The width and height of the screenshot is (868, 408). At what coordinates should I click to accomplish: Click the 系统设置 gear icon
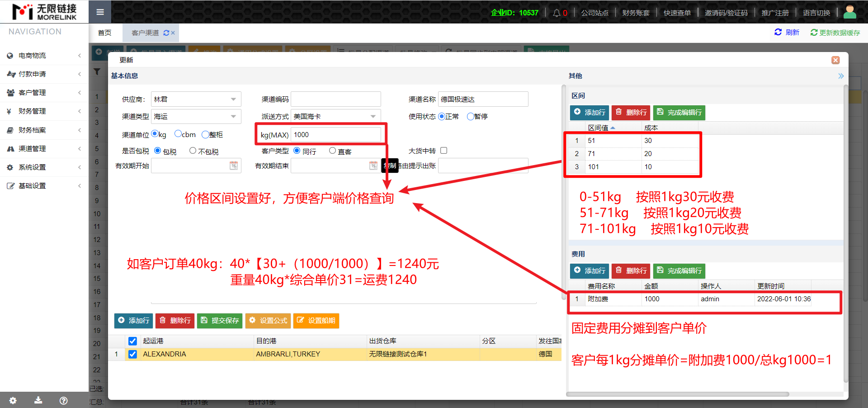10,167
